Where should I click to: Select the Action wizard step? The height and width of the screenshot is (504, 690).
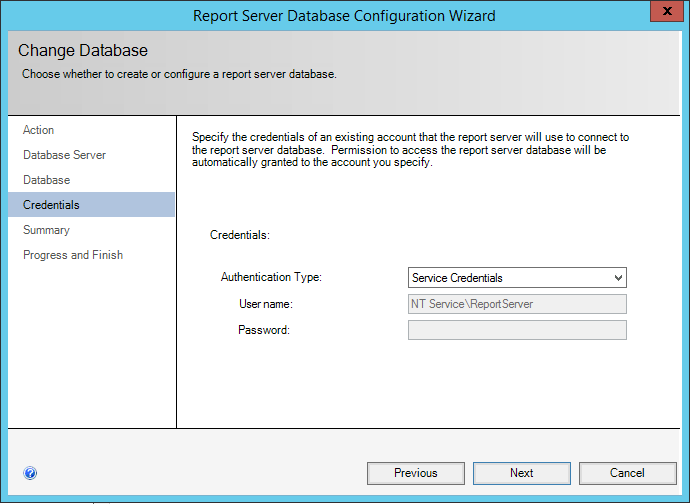point(39,130)
